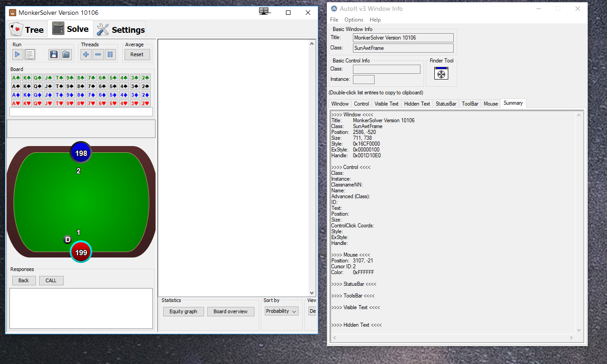Click the Basic Control Info Instance field

pos(364,80)
